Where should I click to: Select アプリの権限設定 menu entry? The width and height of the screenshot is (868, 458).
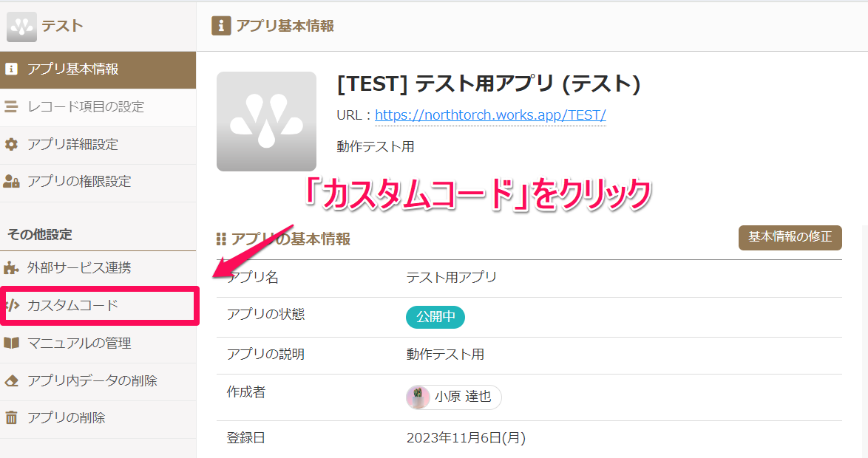point(98,182)
